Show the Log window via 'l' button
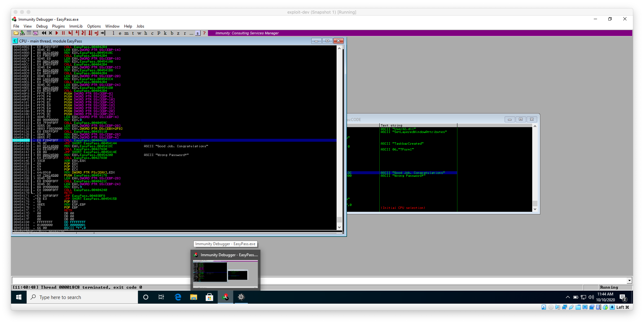Image resolution: width=644 pixels, height=324 pixels. [x=114, y=33]
